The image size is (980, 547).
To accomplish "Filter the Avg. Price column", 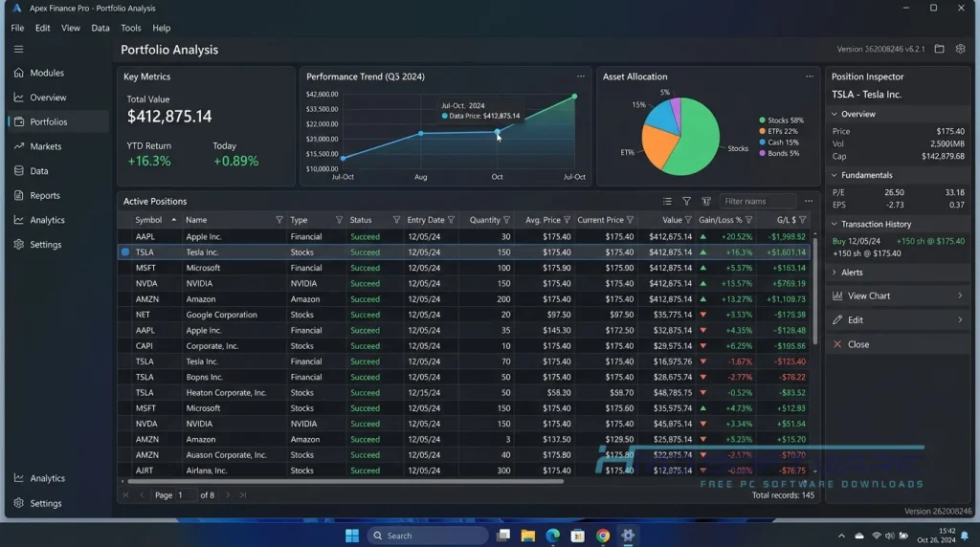I will tap(567, 220).
